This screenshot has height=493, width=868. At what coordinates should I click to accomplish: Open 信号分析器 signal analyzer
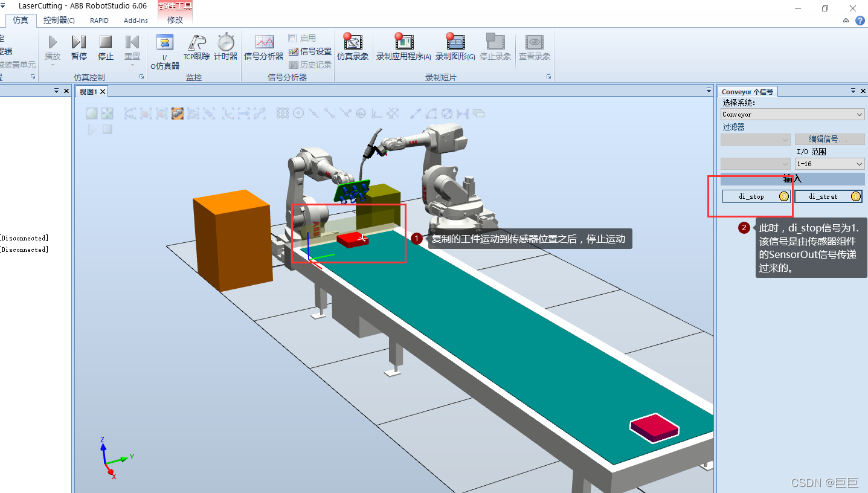click(x=264, y=47)
